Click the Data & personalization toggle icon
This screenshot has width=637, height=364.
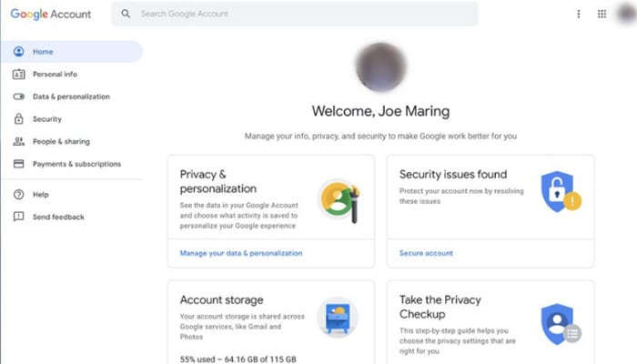coord(19,96)
